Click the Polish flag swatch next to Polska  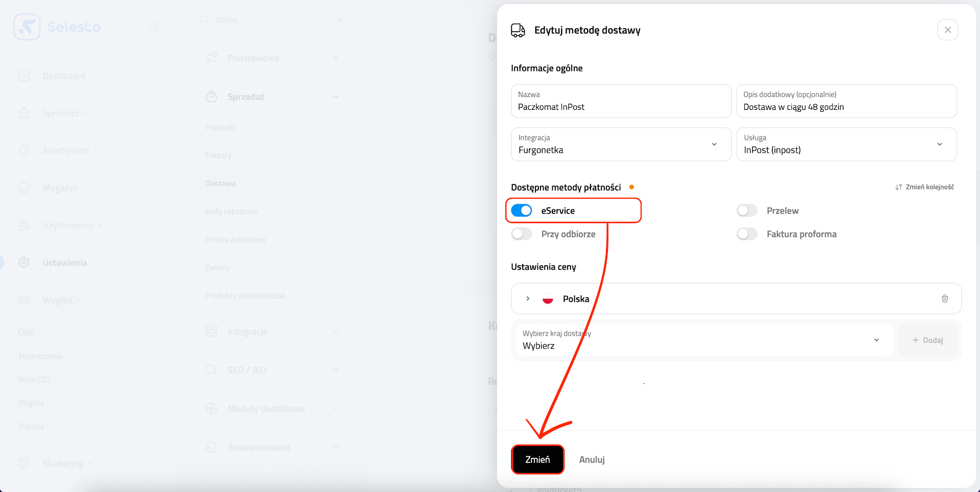(x=548, y=298)
